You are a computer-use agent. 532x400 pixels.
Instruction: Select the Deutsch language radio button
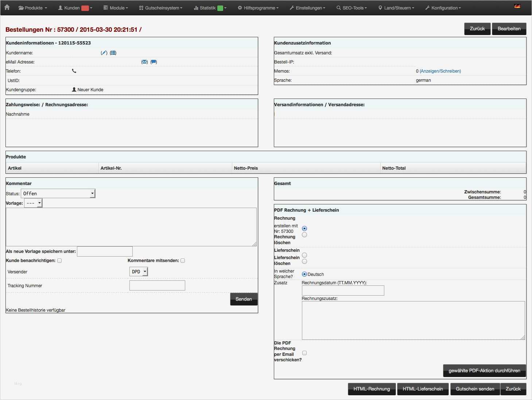304,274
